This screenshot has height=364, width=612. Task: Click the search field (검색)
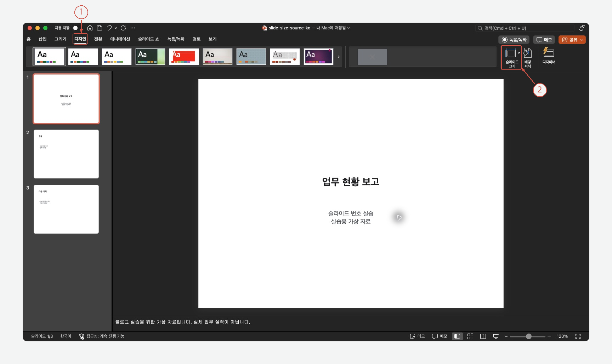point(525,28)
